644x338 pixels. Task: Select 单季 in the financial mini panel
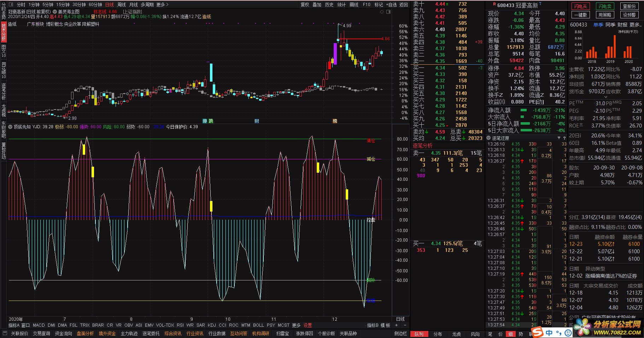598,25
